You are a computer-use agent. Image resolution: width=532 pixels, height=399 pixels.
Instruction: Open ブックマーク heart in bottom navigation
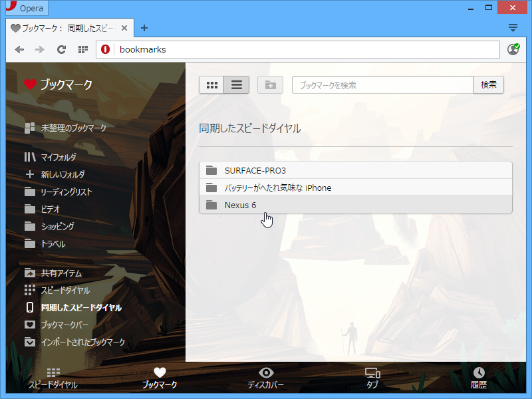pyautogui.click(x=160, y=378)
